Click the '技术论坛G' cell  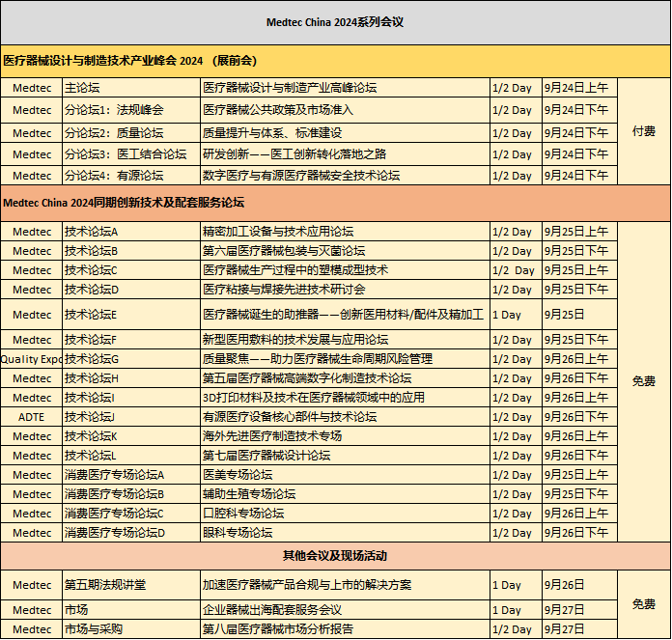[x=131, y=359]
